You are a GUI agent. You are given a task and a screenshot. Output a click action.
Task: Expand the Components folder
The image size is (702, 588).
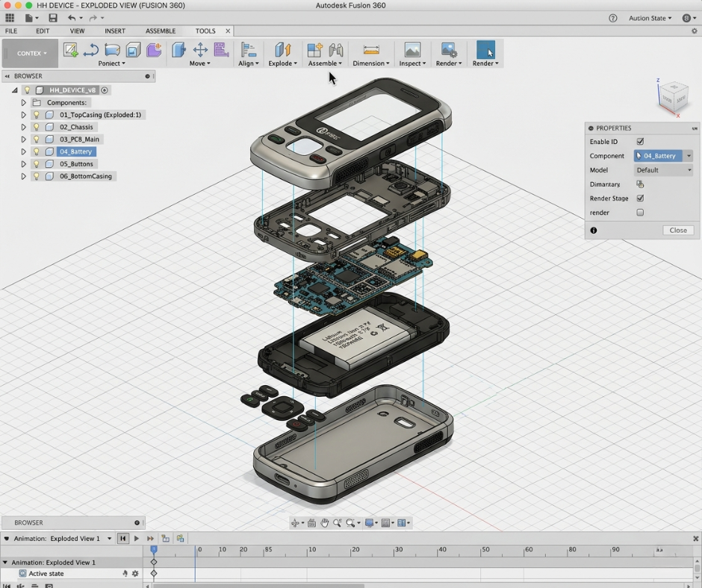(x=24, y=102)
